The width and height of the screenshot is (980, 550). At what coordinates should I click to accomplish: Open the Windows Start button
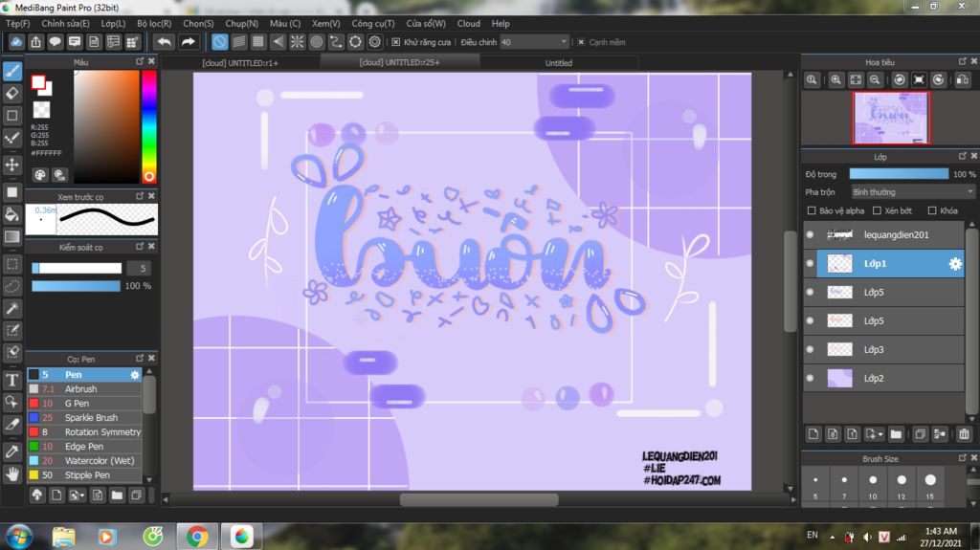[x=19, y=537]
